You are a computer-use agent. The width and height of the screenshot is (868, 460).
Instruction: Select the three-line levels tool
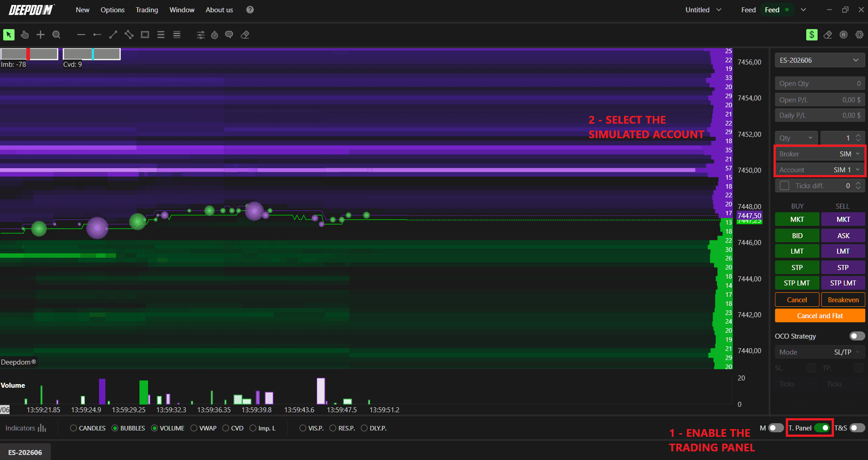(161, 35)
